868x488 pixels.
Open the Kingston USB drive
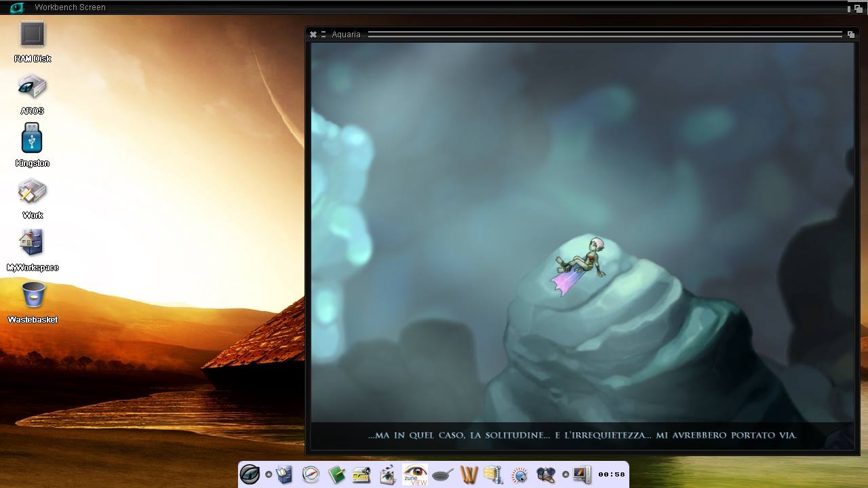32,139
